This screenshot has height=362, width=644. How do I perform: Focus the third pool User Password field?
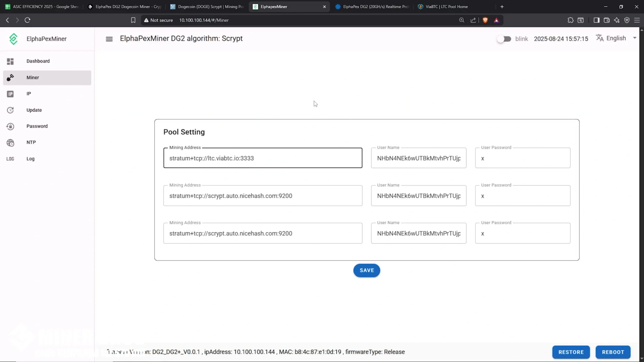tap(523, 233)
